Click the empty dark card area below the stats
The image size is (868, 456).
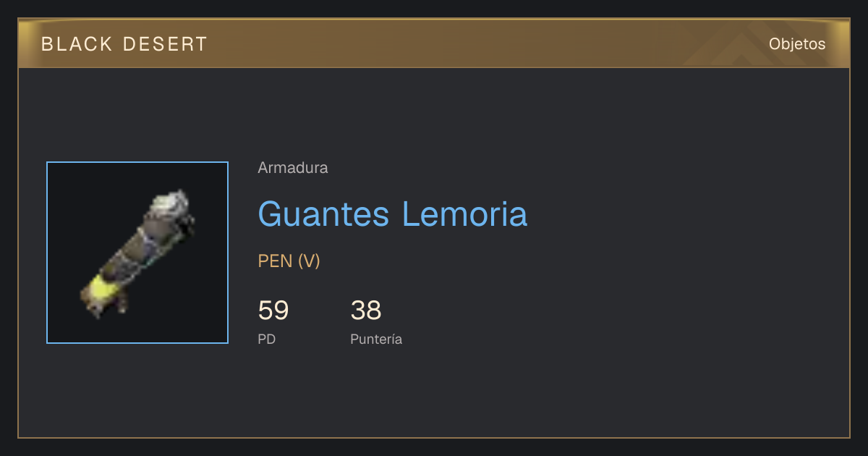pyautogui.click(x=434, y=394)
